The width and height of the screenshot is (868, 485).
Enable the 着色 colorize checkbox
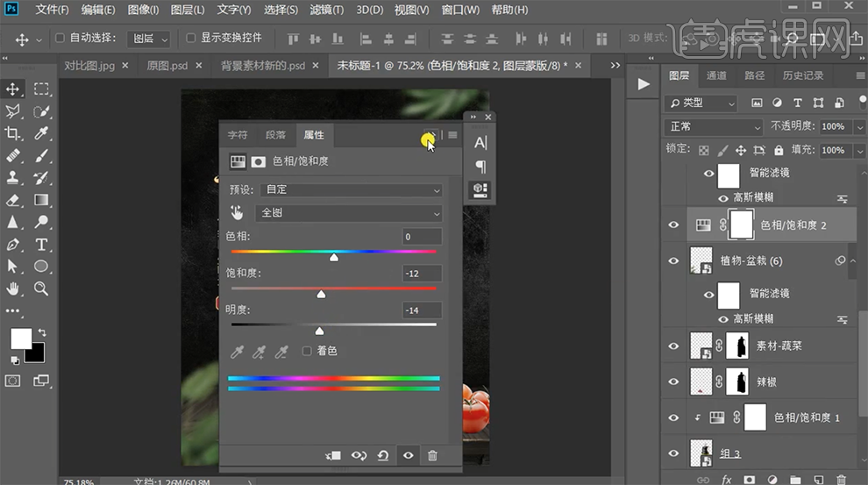coord(307,351)
